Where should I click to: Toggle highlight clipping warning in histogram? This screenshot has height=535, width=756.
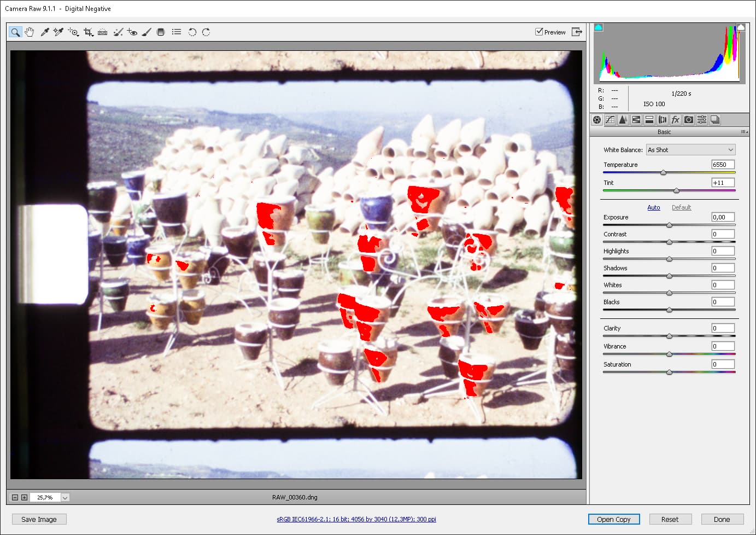pyautogui.click(x=741, y=27)
